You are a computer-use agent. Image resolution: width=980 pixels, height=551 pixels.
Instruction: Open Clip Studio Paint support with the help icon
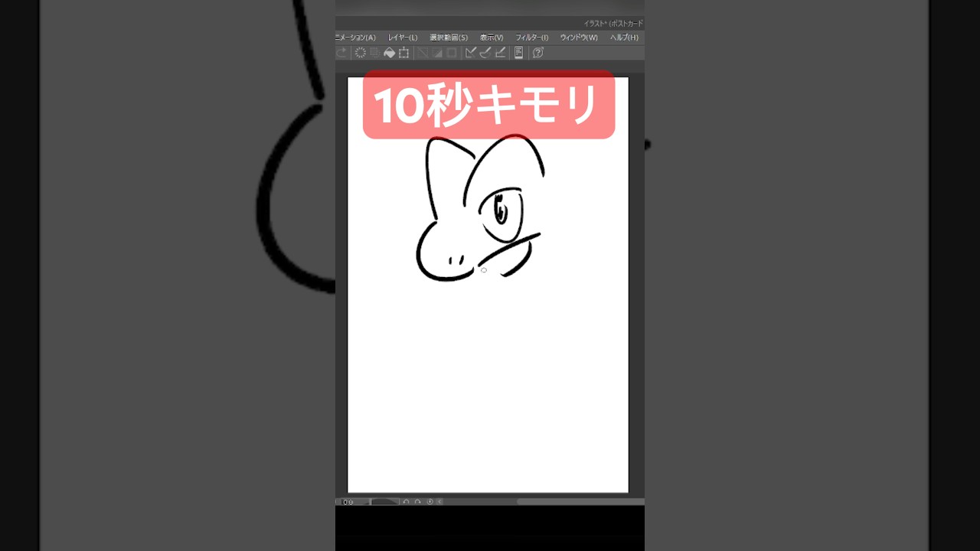[538, 53]
